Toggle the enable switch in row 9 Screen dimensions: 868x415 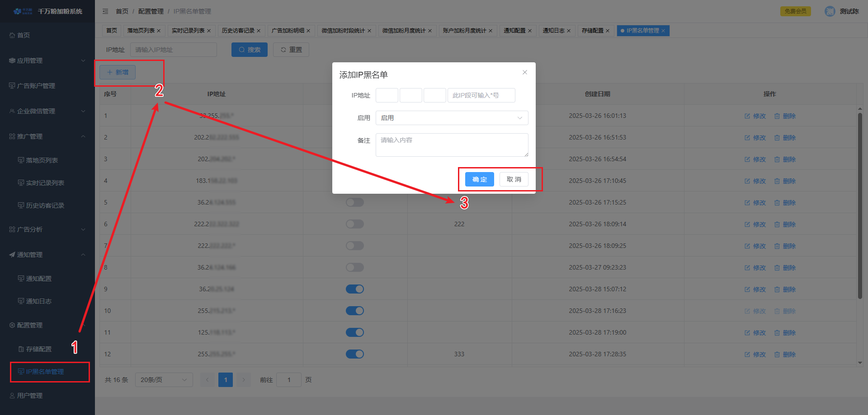pyautogui.click(x=355, y=289)
